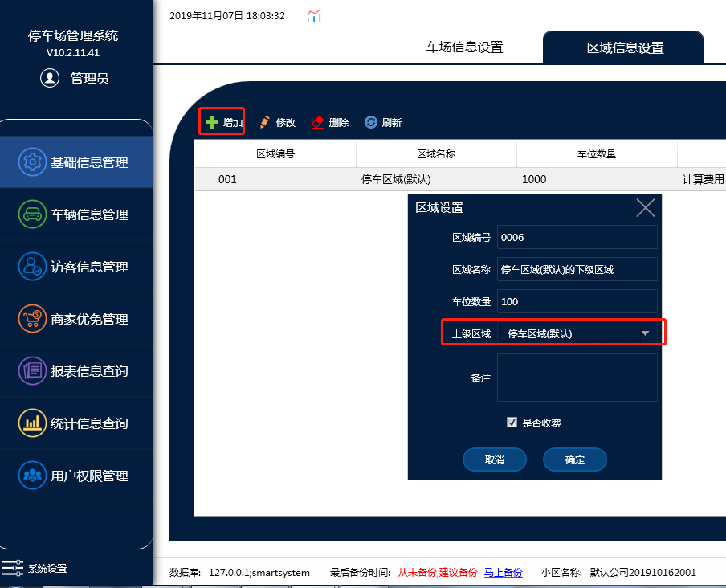Open the 基础信息管理 menu label

[x=89, y=162]
